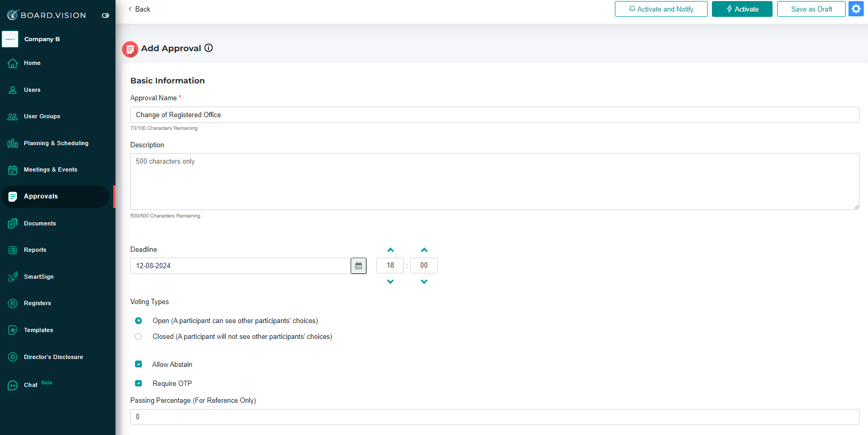Open settings gear icon at top right
The width and height of the screenshot is (868, 435).
point(856,9)
